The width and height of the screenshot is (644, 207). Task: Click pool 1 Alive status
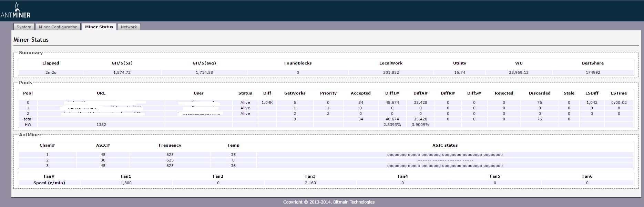[245, 108]
